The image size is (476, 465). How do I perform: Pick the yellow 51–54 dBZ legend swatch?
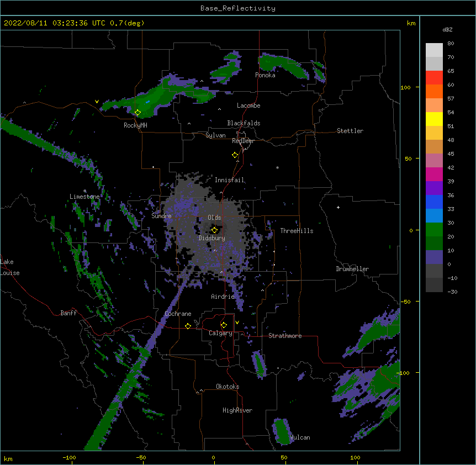tap(434, 119)
